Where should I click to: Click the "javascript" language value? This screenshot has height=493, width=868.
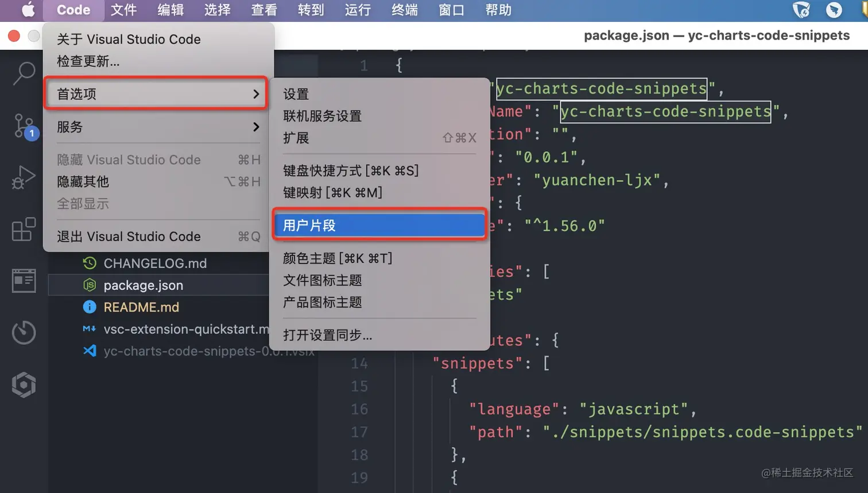pyautogui.click(x=634, y=409)
